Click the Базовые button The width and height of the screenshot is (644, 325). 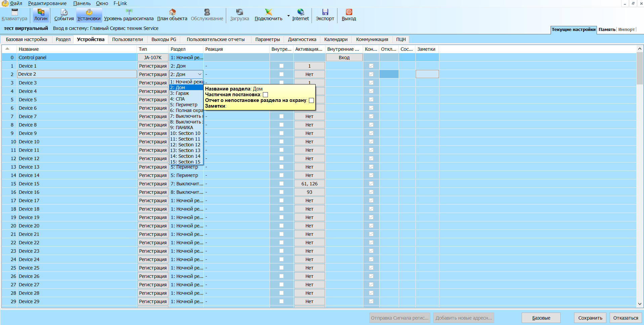(541, 318)
